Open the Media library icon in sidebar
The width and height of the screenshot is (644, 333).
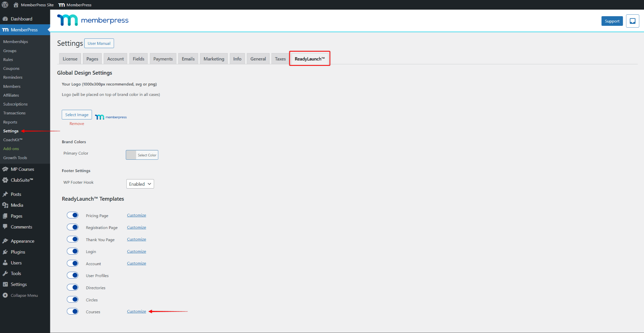click(x=6, y=205)
